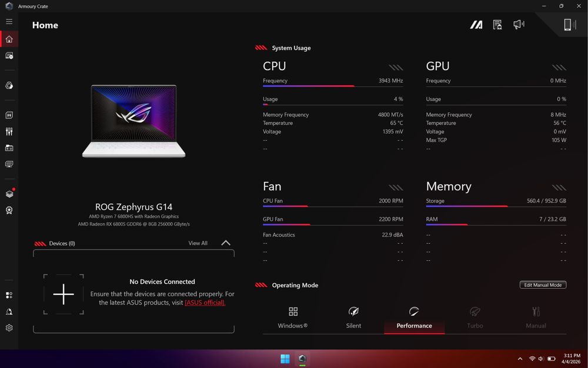
Task: Click Edit Manual Mode button
Action: pos(543,285)
